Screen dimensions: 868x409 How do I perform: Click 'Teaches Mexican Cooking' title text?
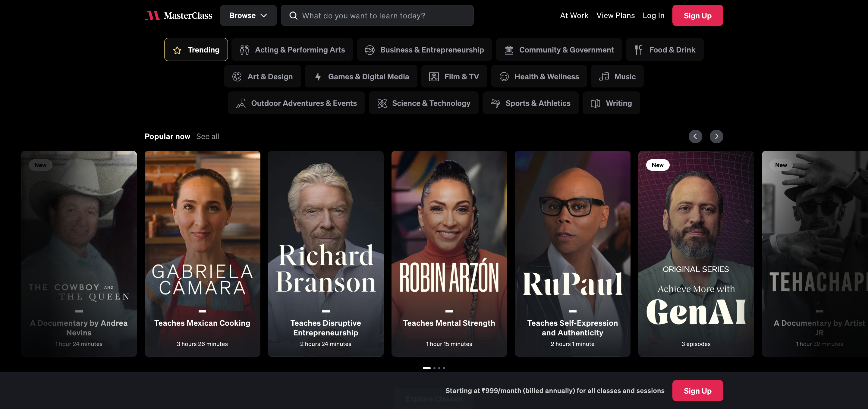202,323
